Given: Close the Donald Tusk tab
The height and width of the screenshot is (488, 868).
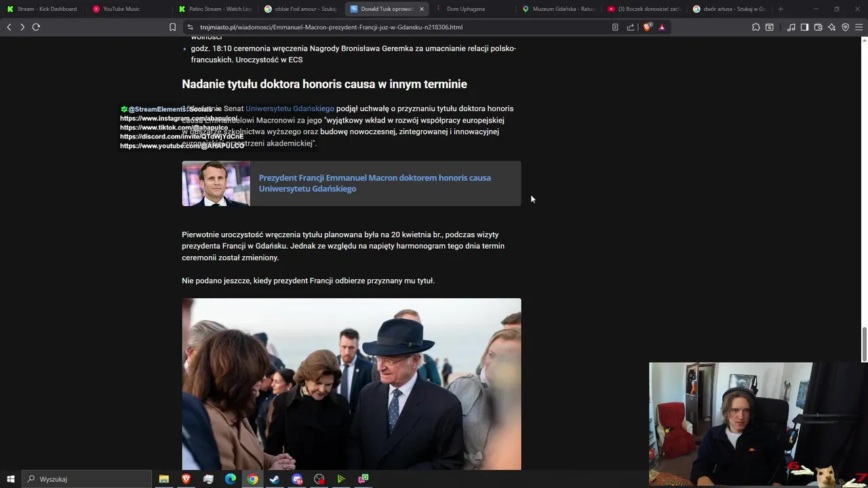Looking at the screenshot, I should point(422,9).
